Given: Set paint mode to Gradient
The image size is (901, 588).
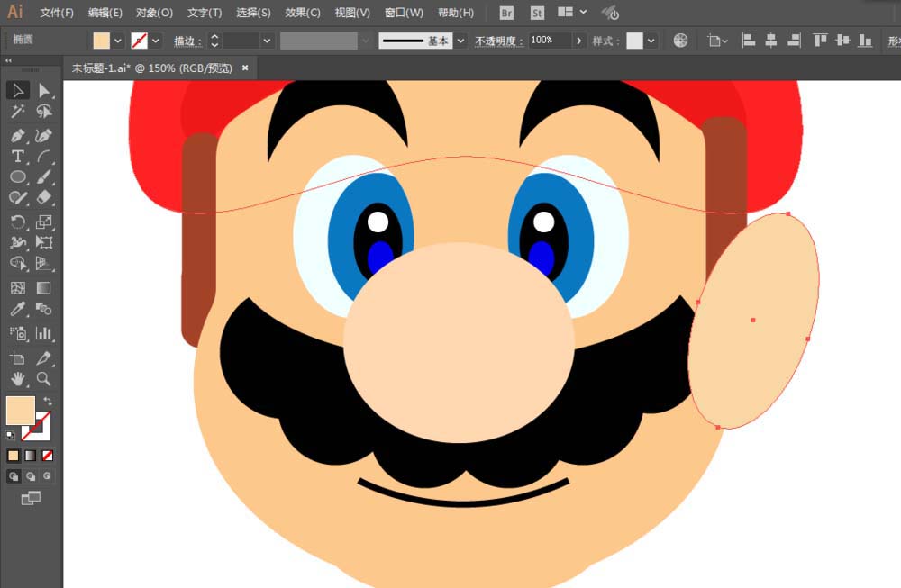Looking at the screenshot, I should coord(31,456).
